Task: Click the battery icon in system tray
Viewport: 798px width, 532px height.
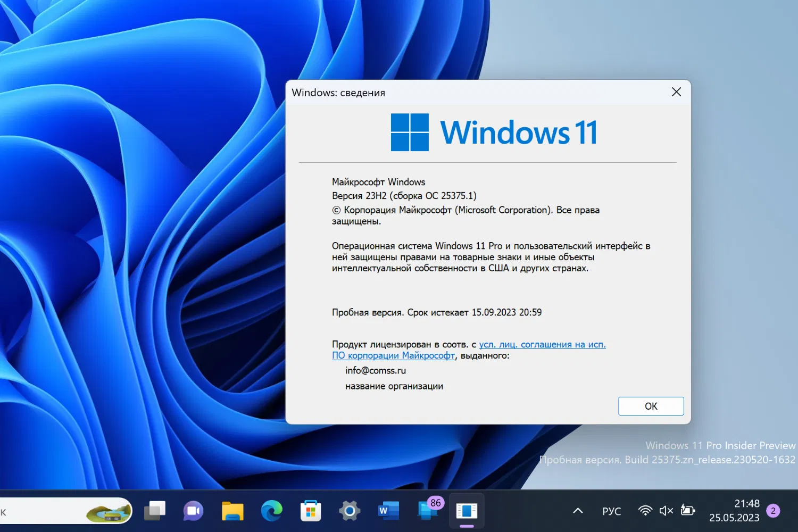Action: 687,511
